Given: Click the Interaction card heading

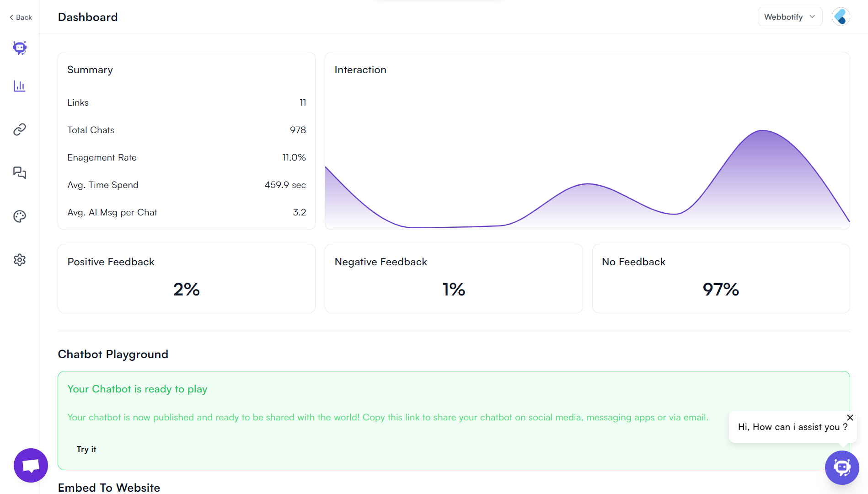Looking at the screenshot, I should (x=360, y=70).
